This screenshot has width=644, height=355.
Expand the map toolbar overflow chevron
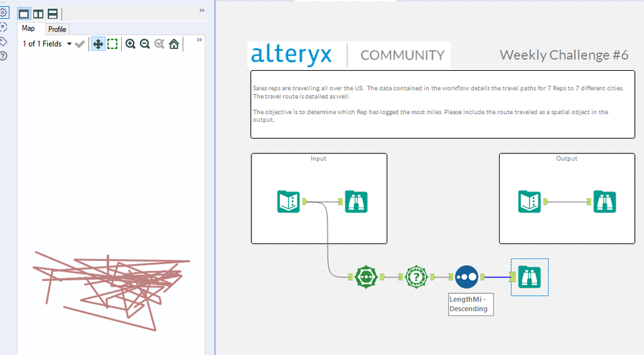click(x=199, y=40)
